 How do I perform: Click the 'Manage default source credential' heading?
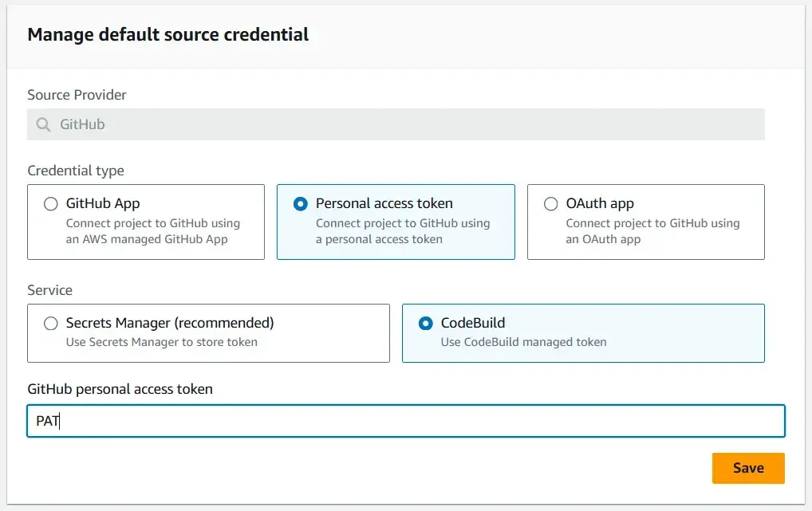coord(168,35)
